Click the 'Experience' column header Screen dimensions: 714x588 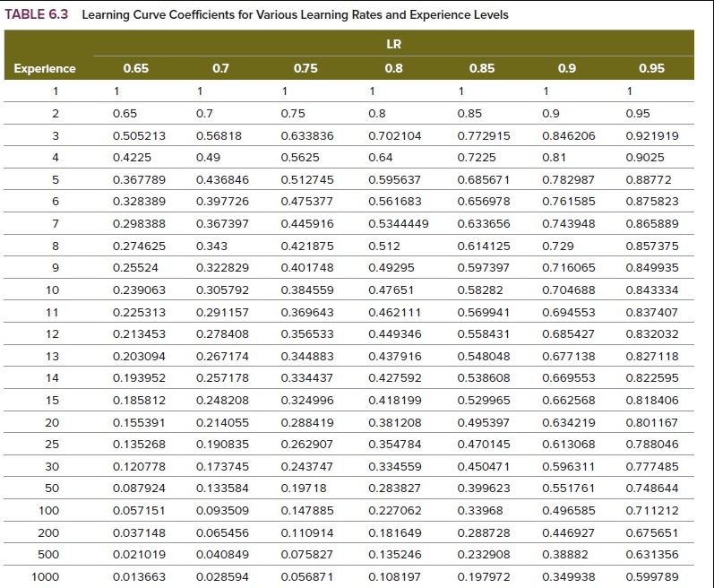pyautogui.click(x=45, y=68)
